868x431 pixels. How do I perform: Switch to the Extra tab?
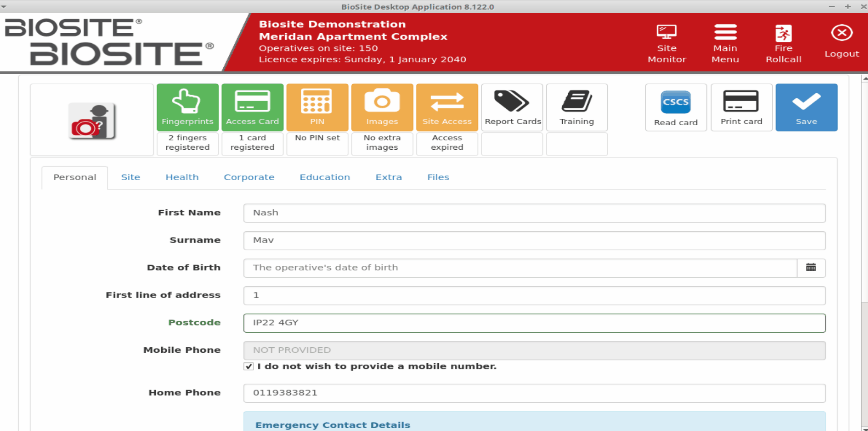pyautogui.click(x=389, y=177)
